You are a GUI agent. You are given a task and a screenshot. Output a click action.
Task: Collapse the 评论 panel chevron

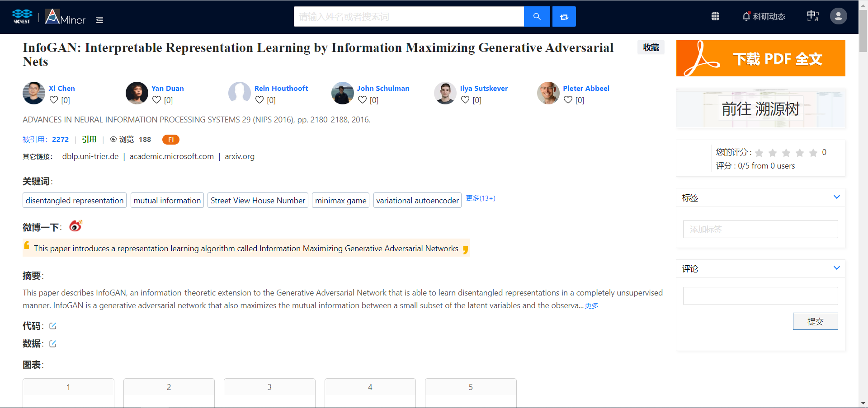point(837,268)
